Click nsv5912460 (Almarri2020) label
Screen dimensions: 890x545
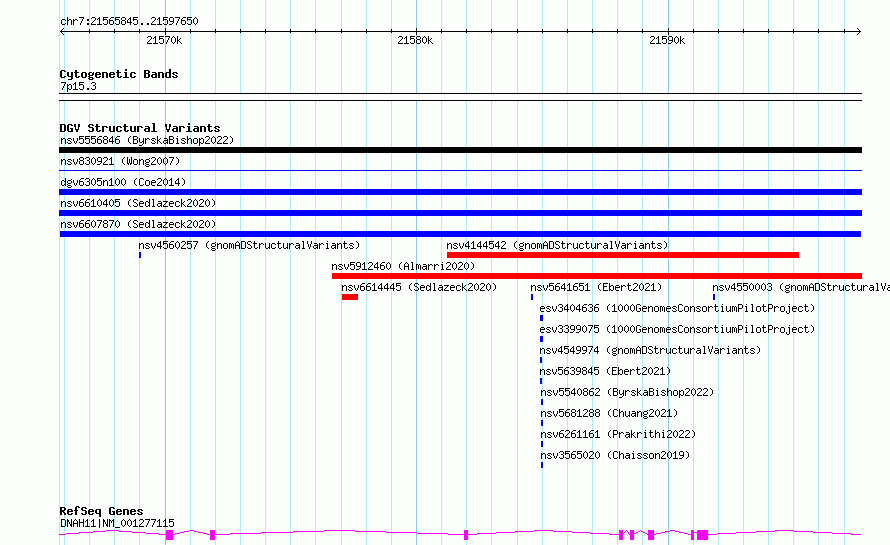click(x=403, y=266)
